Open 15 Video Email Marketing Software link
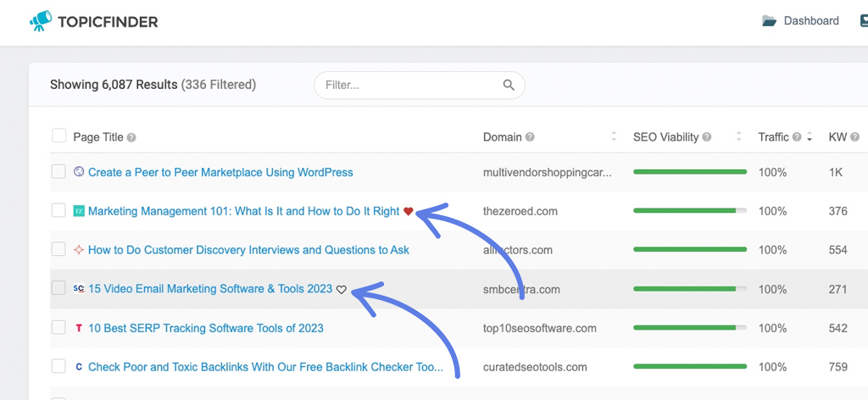868x400 pixels. (x=210, y=289)
